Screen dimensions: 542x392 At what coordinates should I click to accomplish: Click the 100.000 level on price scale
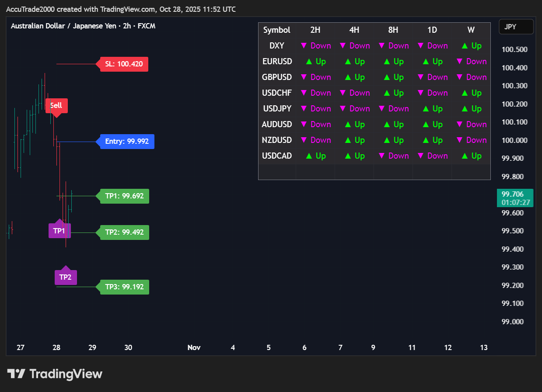514,140
